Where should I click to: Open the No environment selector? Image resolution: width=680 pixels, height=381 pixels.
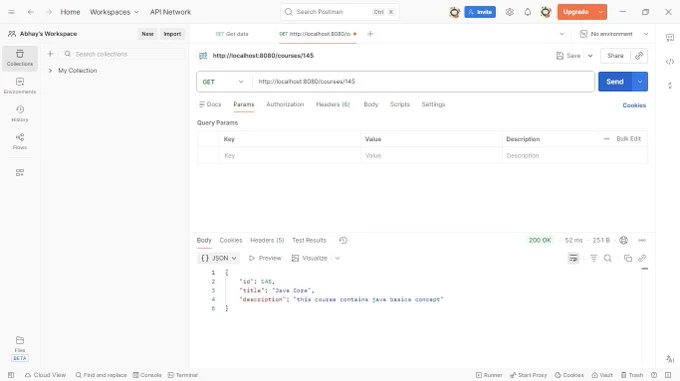(614, 34)
